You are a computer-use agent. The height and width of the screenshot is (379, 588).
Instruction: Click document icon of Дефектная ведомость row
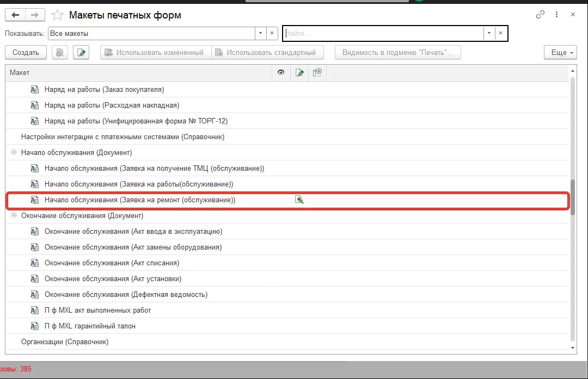(x=34, y=294)
